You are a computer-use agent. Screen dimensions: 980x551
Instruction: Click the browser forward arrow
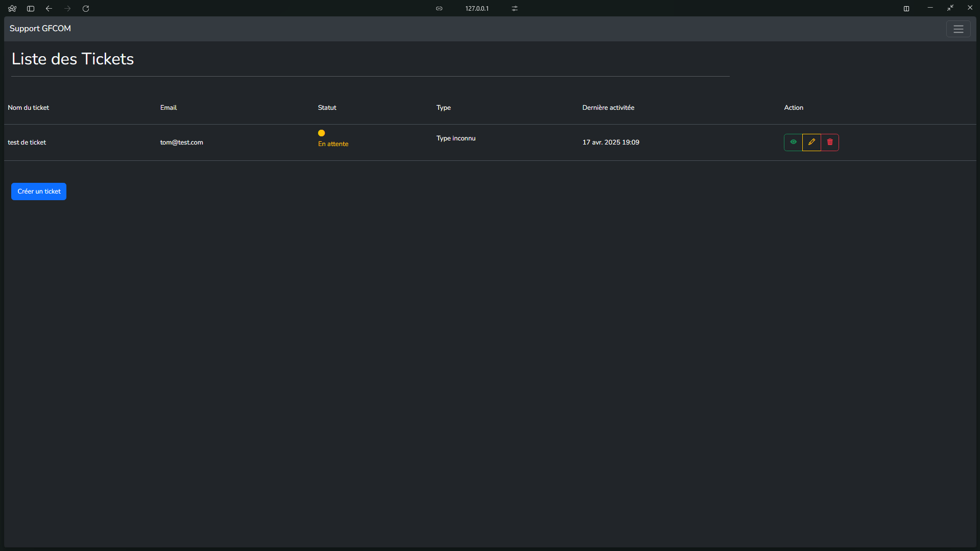67,9
